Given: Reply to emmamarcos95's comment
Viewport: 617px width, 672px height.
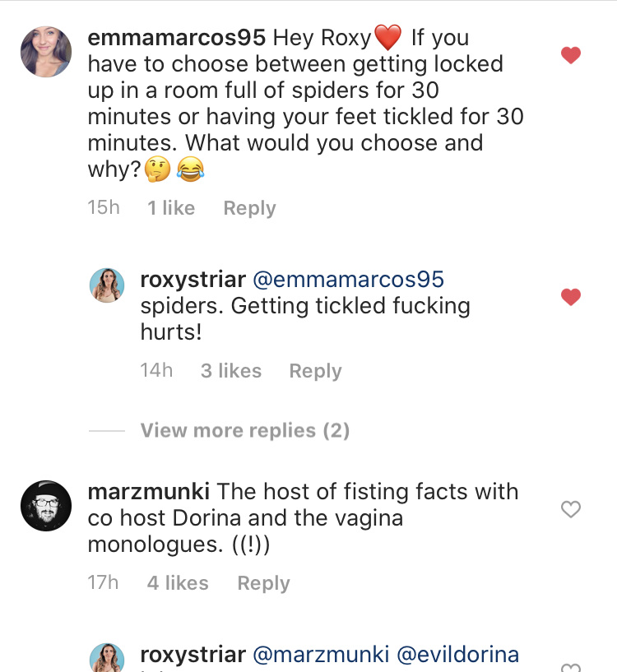Looking at the screenshot, I should point(249,208).
